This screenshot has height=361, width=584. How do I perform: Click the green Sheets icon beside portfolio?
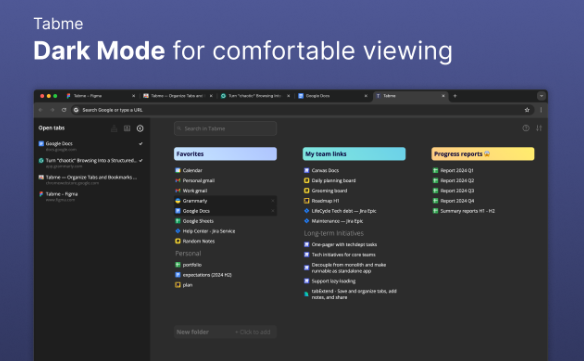178,265
